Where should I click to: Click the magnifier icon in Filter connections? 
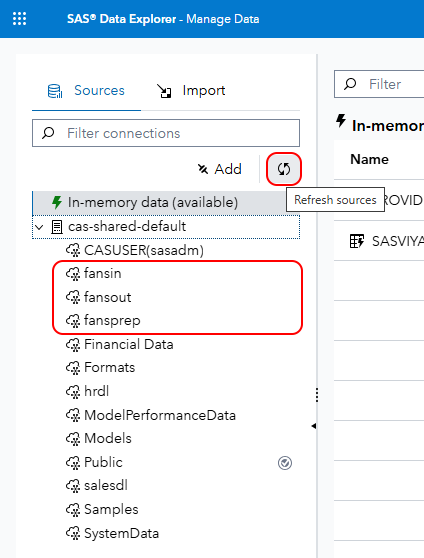coord(48,133)
